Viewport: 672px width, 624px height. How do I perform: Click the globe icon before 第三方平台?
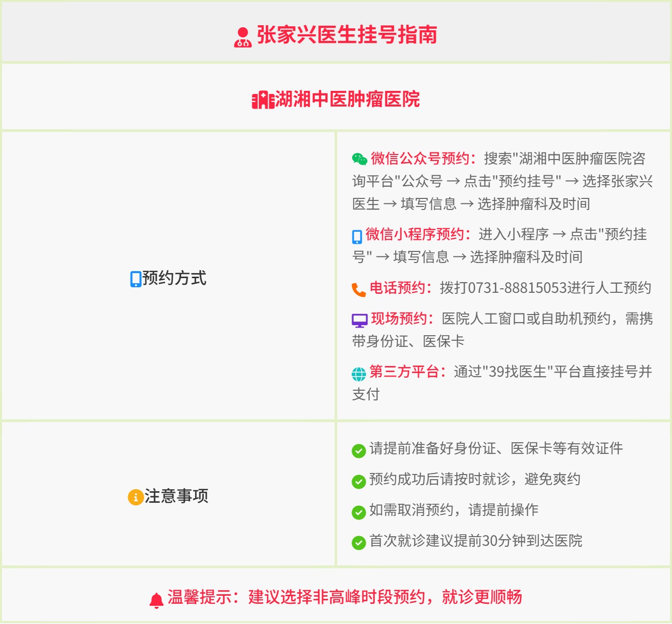tap(359, 374)
